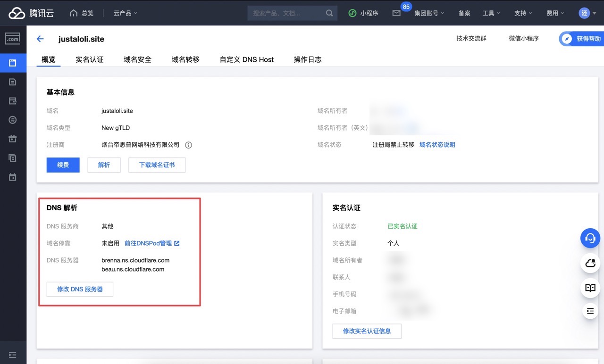
Task: Open the stacked documents sidebar icon
Action: (x=13, y=158)
